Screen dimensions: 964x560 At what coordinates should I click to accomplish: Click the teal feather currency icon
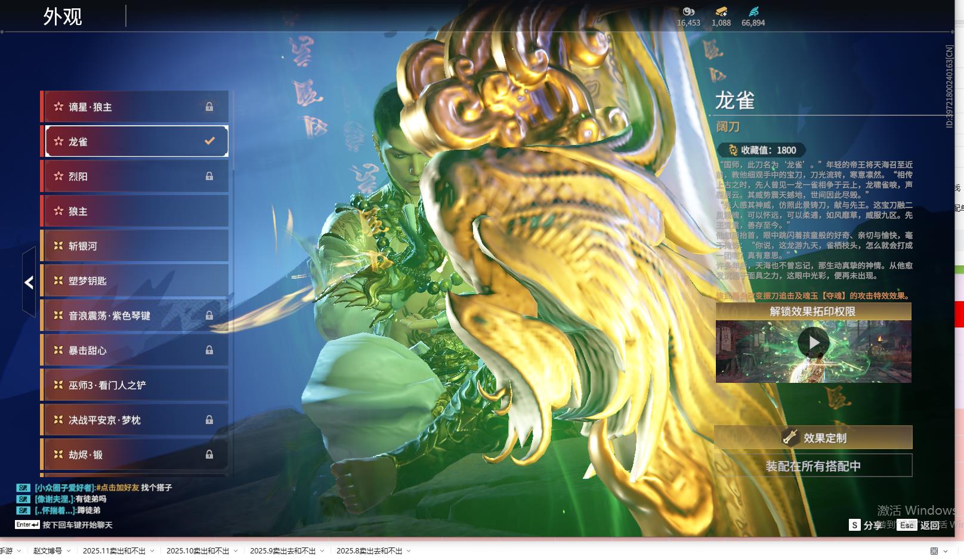(753, 11)
